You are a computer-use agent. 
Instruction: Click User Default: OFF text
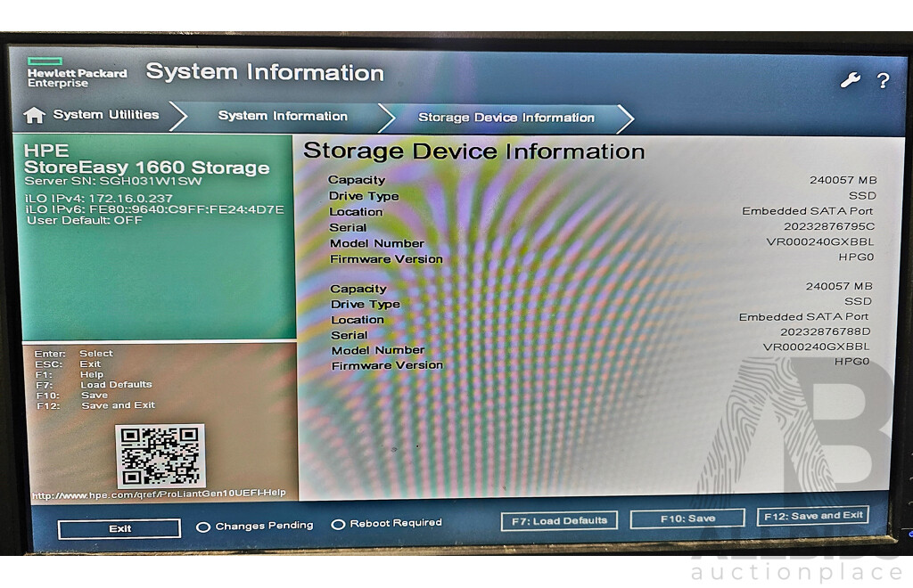point(85,220)
